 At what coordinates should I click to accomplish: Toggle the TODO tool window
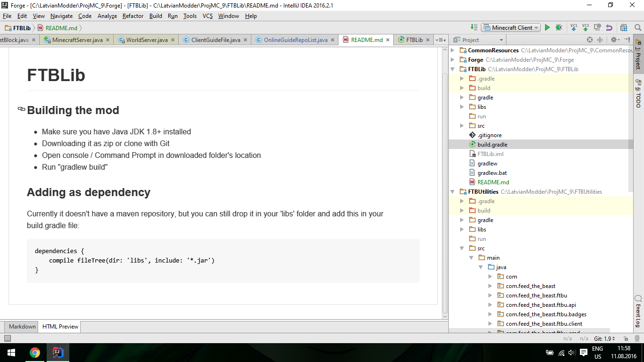tap(638, 94)
